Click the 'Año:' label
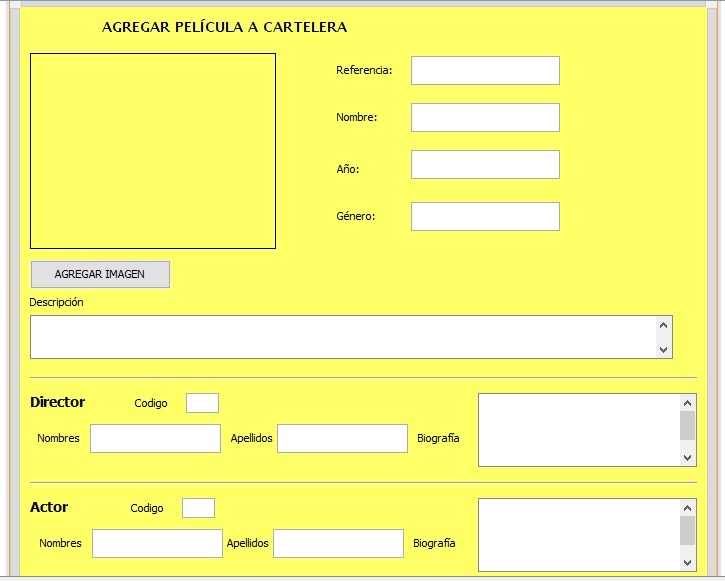Image resolution: width=725 pixels, height=581 pixels. point(348,169)
